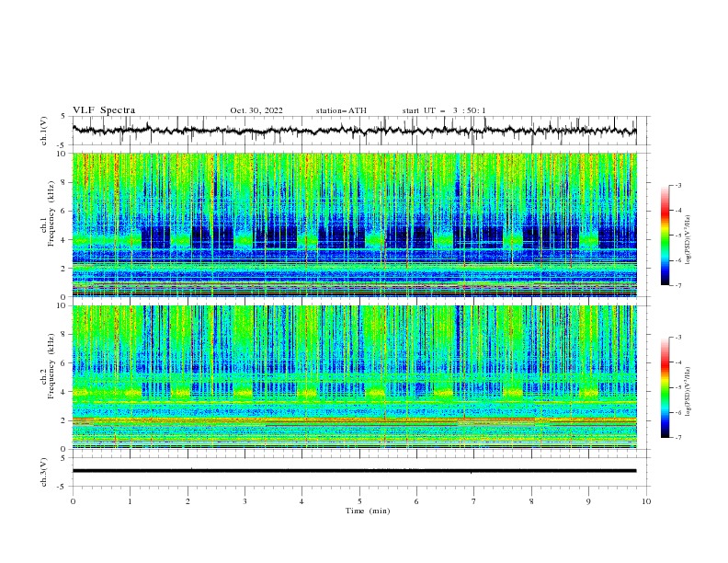The height and width of the screenshot is (563, 728).
Task: Click the "VLF Spectra" plot title
Action: coord(104,110)
